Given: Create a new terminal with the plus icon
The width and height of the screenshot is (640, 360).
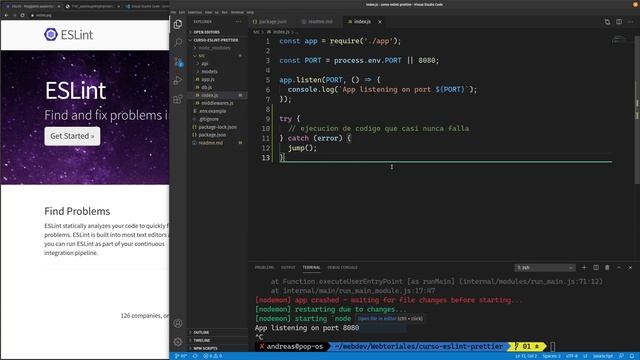Looking at the screenshot, I should tap(584, 267).
